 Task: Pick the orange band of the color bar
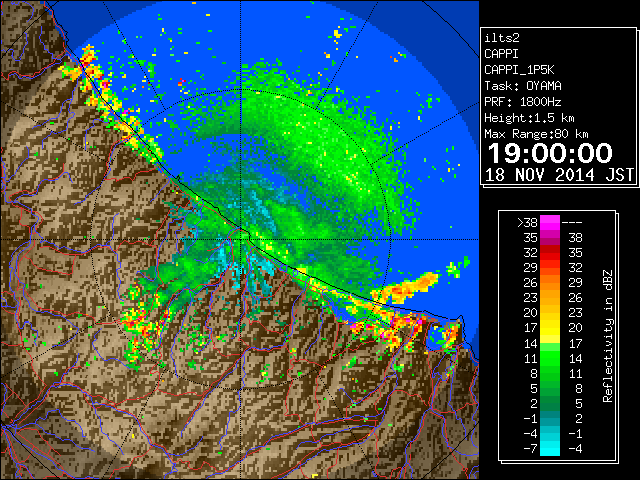(550, 283)
